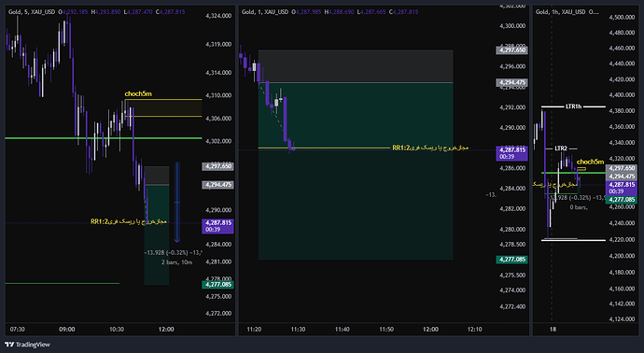Select the Gold, 1, XAU_USD chart title
Image resolution: width=644 pixels, height=353 pixels.
(x=265, y=12)
